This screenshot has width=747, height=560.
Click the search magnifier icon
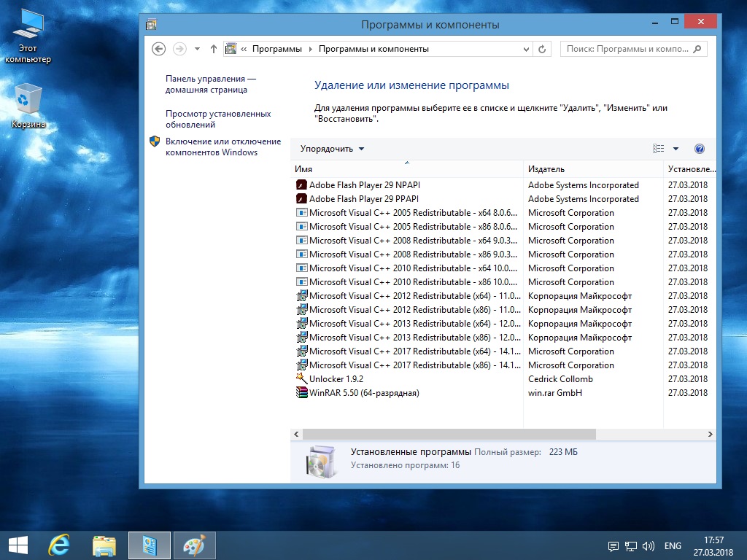(697, 49)
